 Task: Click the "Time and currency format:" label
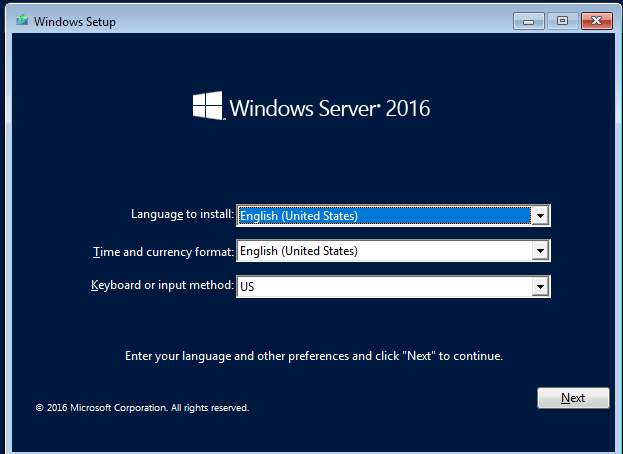tap(163, 252)
